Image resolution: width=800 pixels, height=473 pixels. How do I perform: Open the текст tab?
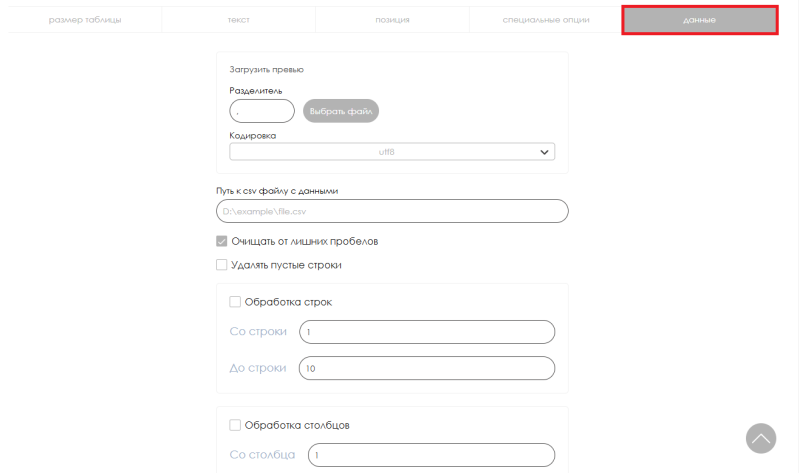coord(238,20)
